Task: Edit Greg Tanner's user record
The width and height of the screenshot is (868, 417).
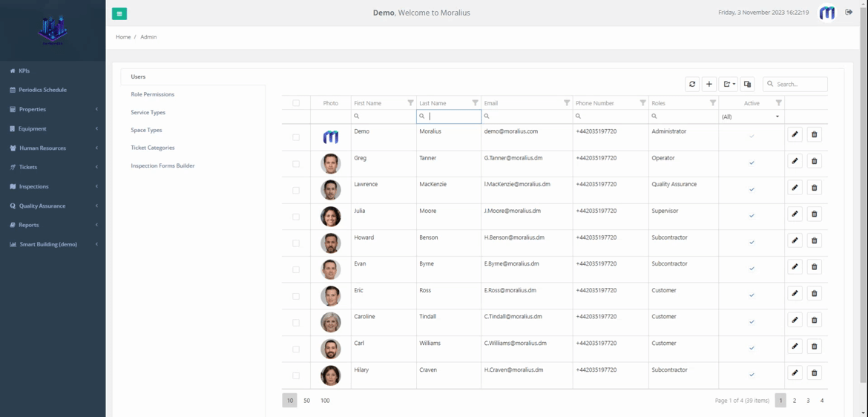Action: (795, 161)
